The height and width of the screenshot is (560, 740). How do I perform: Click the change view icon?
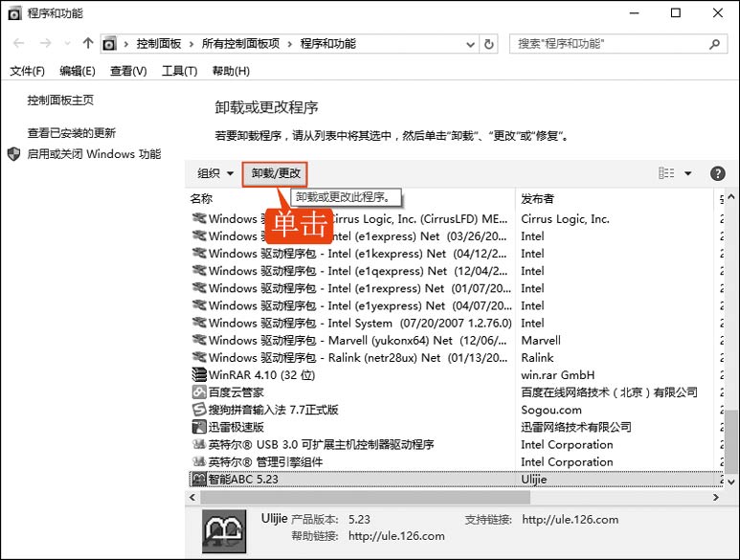click(666, 173)
